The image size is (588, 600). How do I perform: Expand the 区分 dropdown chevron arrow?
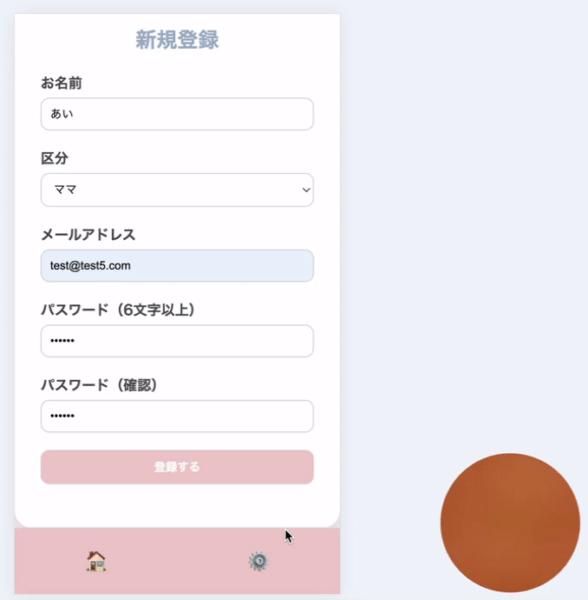coord(306,190)
